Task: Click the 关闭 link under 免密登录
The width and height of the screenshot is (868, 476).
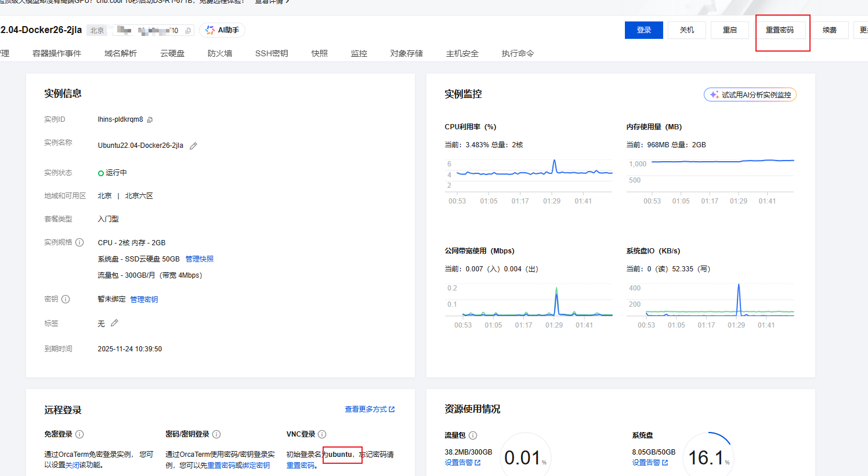Action: click(73, 465)
